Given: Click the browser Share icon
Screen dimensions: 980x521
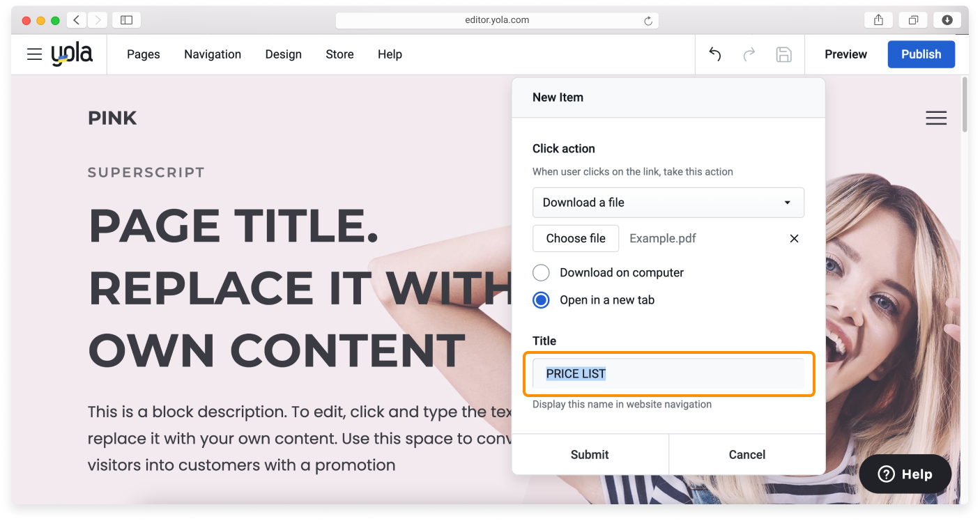Looking at the screenshot, I should pyautogui.click(x=878, y=20).
